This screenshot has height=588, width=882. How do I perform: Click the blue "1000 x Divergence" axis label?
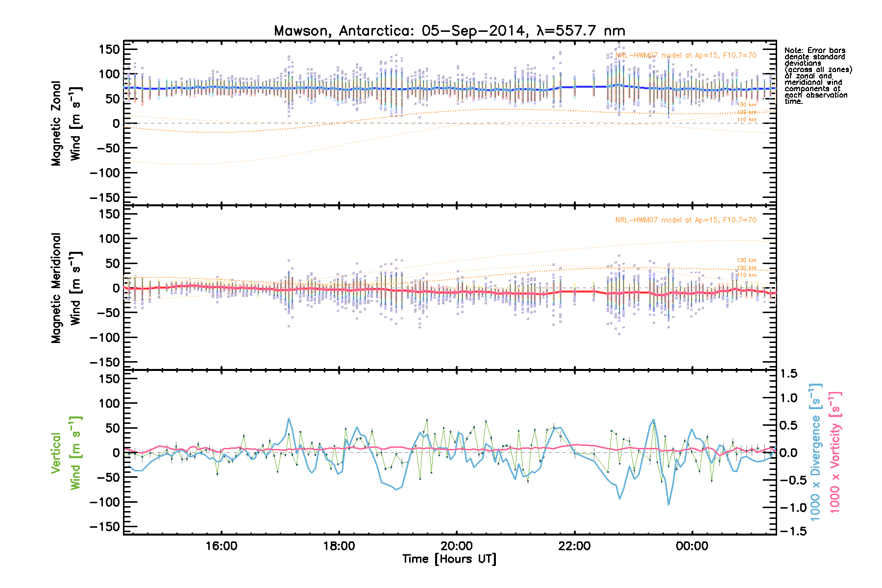click(x=815, y=452)
